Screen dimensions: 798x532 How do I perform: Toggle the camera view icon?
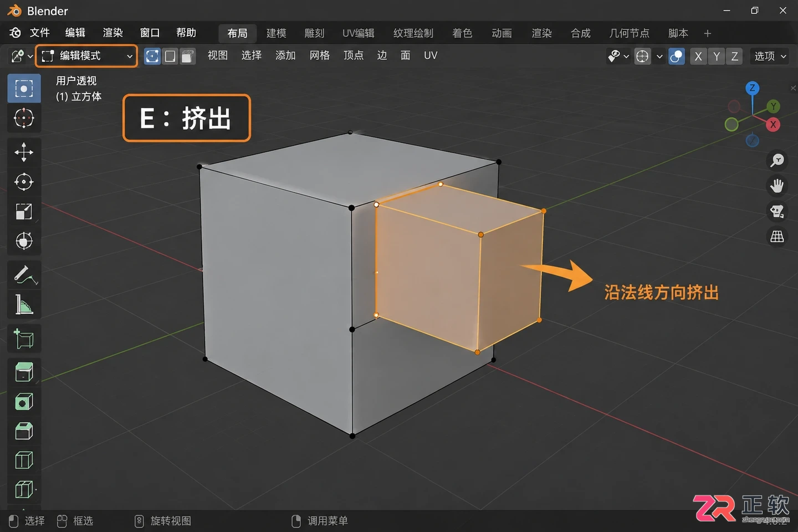tap(777, 211)
